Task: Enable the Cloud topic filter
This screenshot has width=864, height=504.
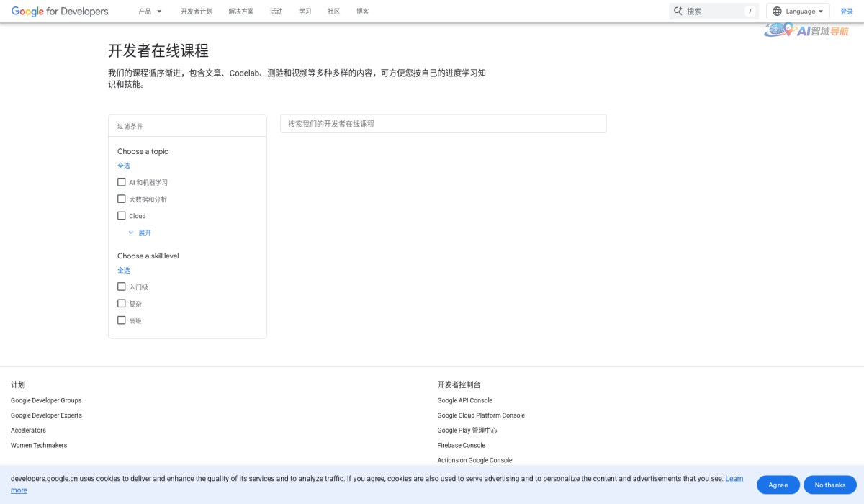Action: (121, 215)
